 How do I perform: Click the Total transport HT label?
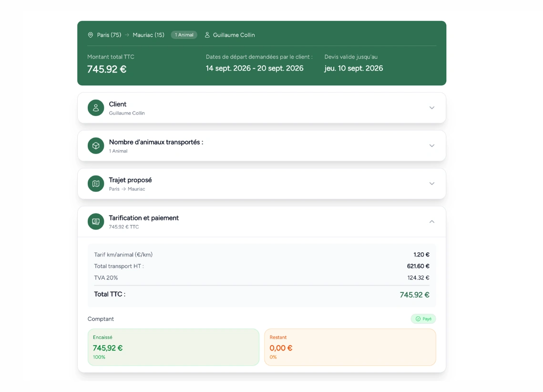click(119, 266)
